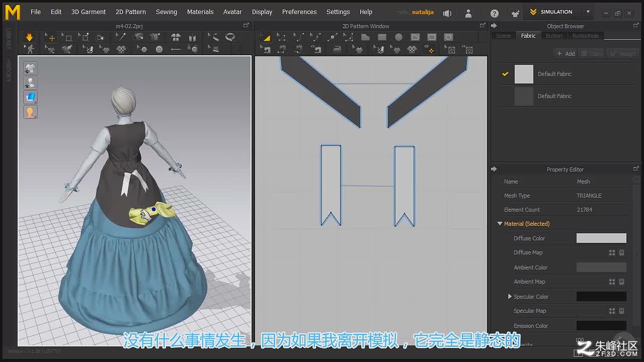Click the orange Simulate arrow in 3D toolbar
The image size is (644, 362).
pos(29,37)
